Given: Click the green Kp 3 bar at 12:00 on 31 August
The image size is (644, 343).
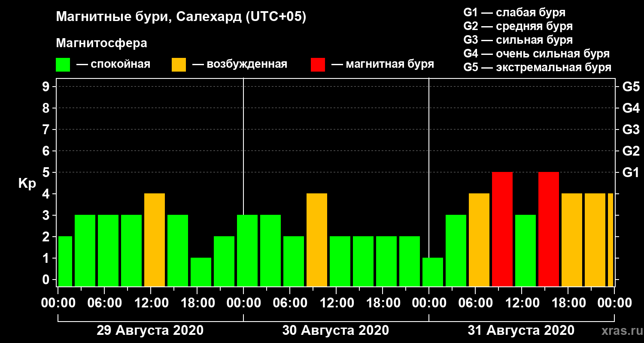Looking at the screenshot, I should click(526, 250).
